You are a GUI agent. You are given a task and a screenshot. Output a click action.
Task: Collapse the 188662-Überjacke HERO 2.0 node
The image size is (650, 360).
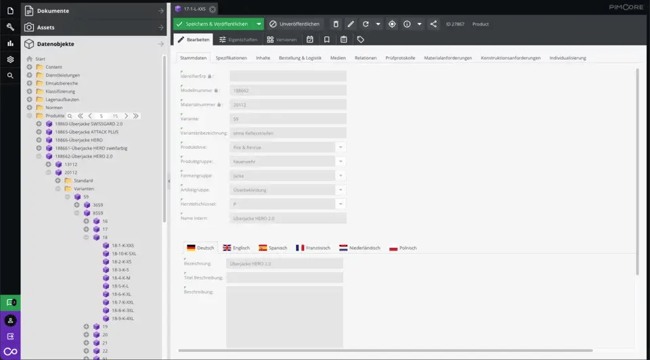click(x=39, y=156)
